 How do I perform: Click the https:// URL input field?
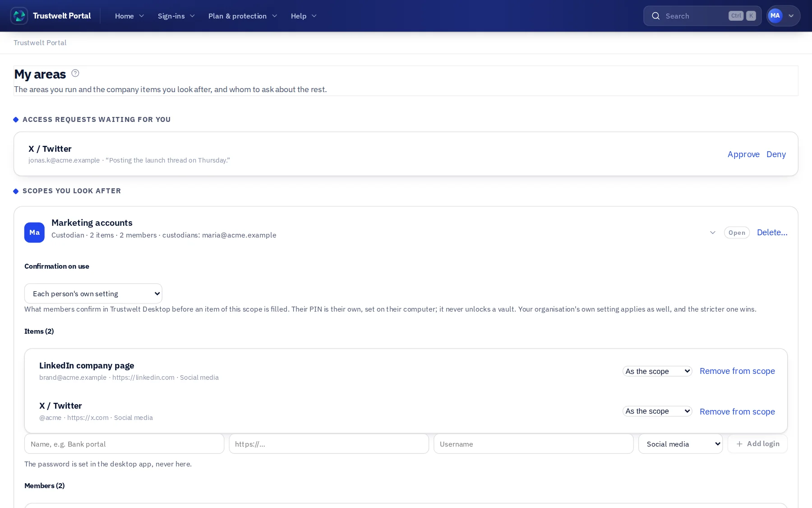[329, 444]
